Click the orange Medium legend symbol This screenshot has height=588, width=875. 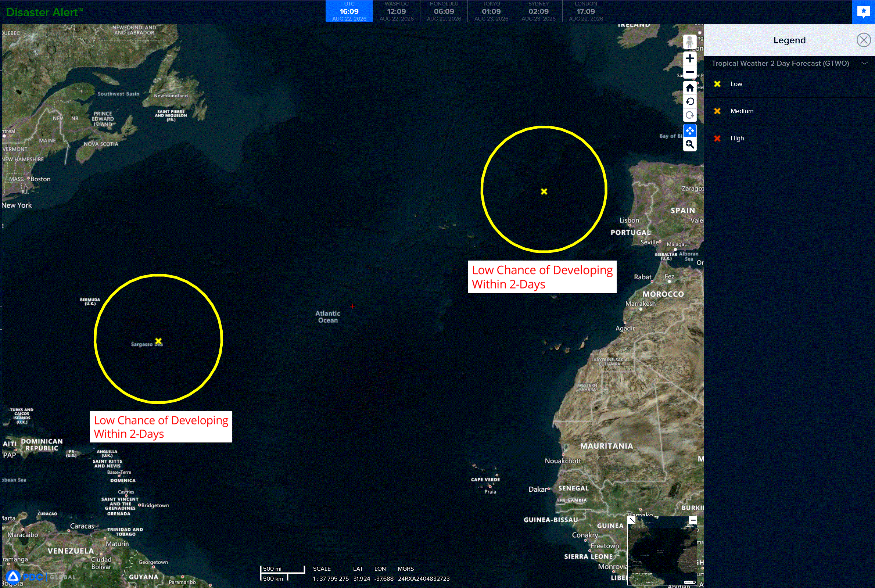[717, 111]
